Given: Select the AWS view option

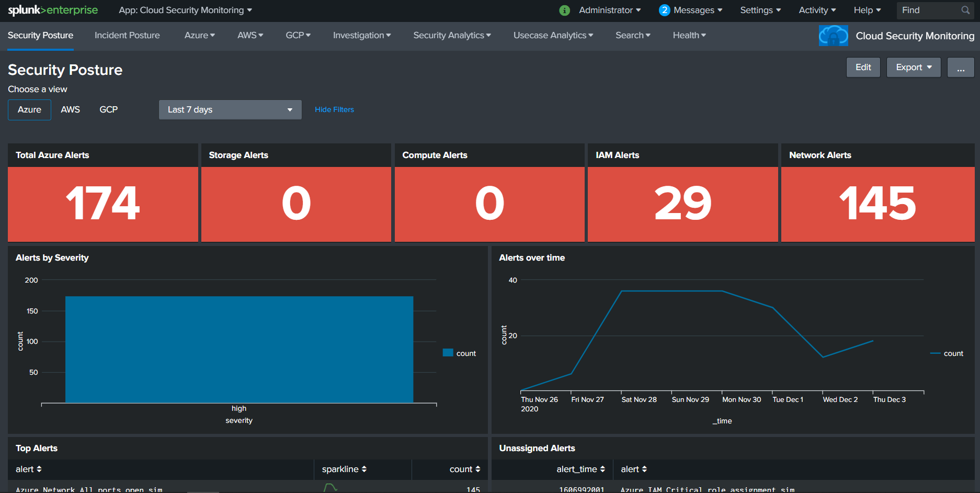Looking at the screenshot, I should click(70, 110).
